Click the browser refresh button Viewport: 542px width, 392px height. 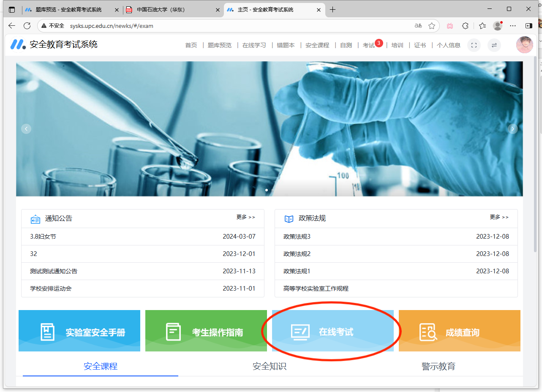tap(27, 26)
